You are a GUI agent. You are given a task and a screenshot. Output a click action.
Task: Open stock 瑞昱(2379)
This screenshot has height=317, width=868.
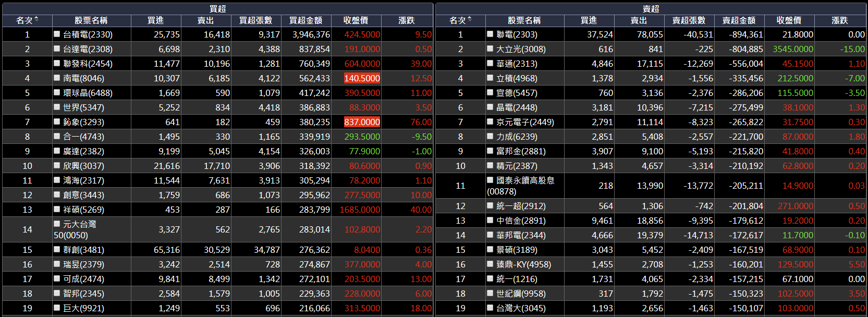(83, 264)
